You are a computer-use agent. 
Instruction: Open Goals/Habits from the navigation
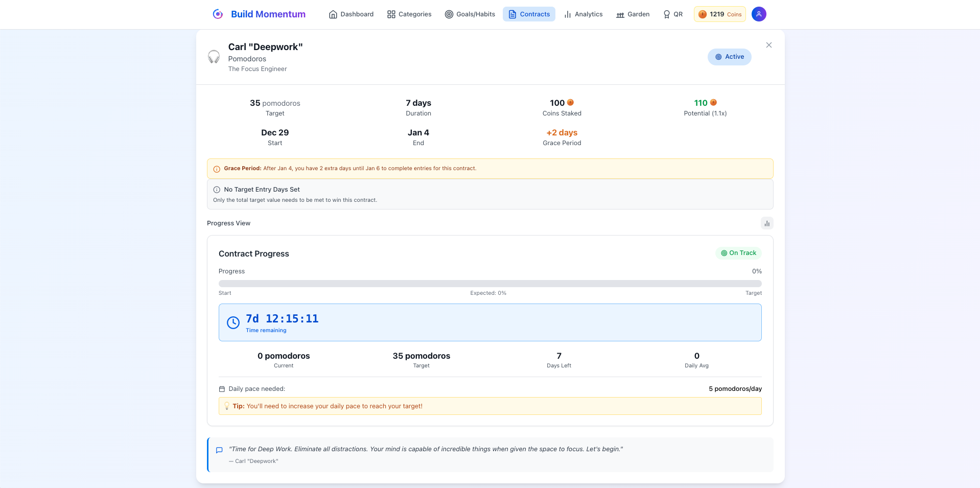pyautogui.click(x=470, y=14)
